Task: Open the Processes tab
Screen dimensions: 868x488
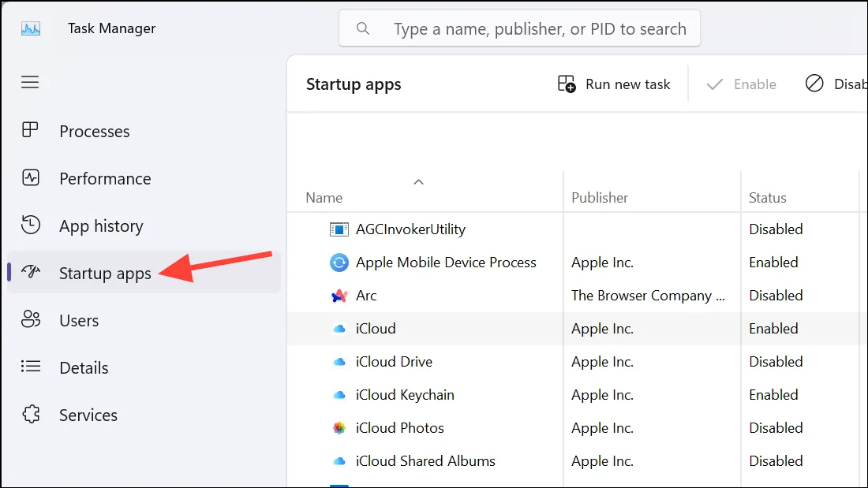Action: click(144, 131)
